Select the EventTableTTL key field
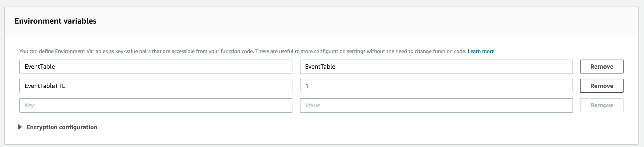 click(x=156, y=86)
